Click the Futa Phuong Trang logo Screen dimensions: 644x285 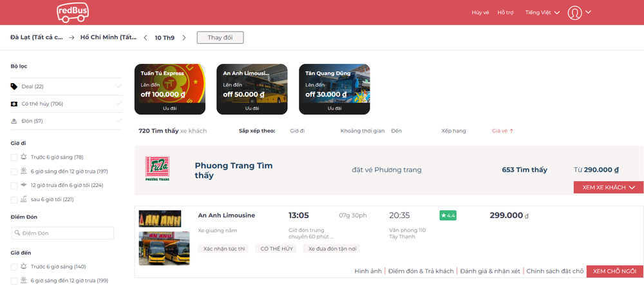click(157, 169)
